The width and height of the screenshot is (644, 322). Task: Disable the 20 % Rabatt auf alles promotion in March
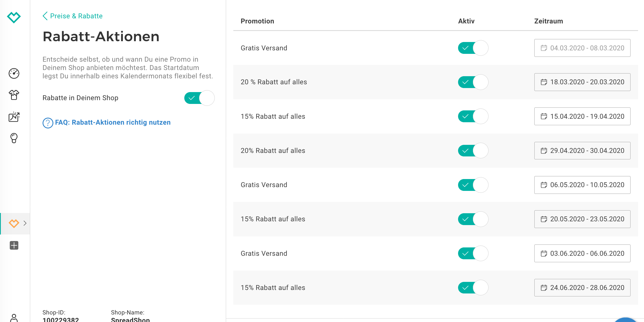(x=473, y=82)
